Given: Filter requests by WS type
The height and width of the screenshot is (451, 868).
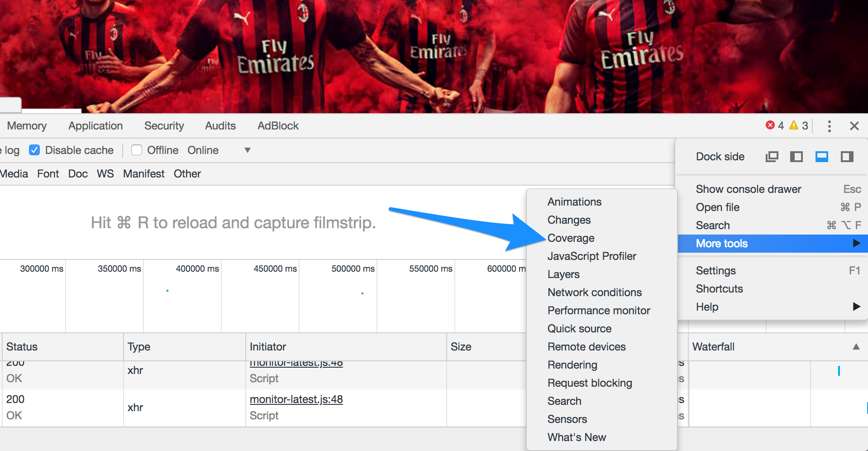Looking at the screenshot, I should 105,174.
